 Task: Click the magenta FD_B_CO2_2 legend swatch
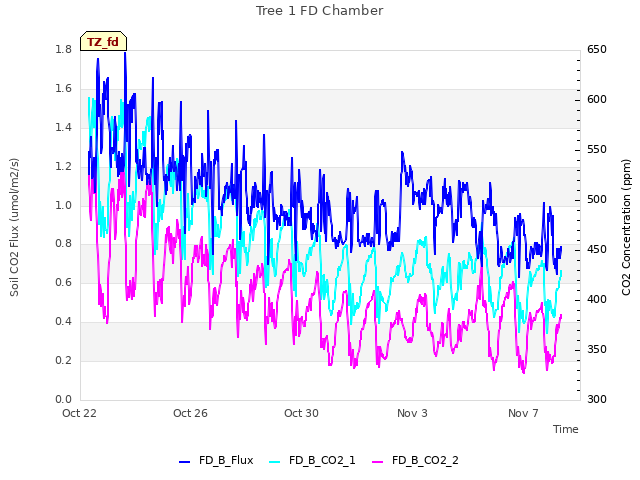pos(378,462)
